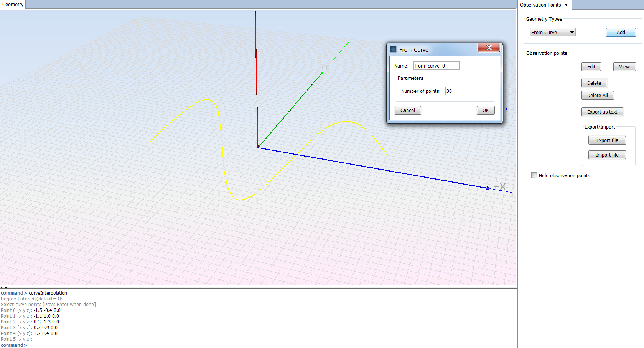Screen dimensions: 644x348
Task: Open the From Curve geometry type dropdown
Action: 552,33
